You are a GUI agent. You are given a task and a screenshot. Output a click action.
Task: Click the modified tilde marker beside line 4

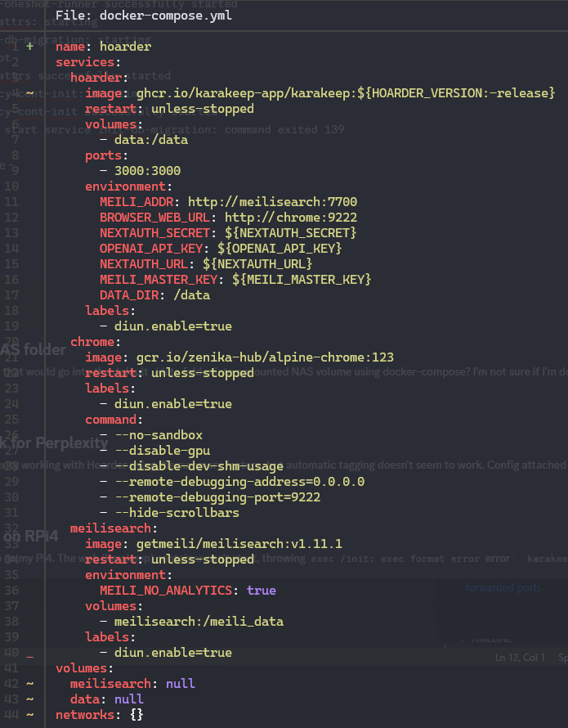29,93
